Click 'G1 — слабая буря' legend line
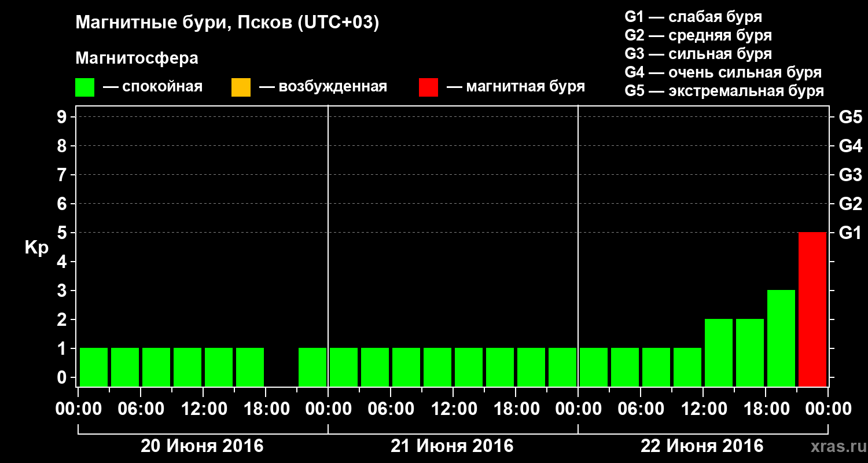868x463 pixels. point(693,17)
